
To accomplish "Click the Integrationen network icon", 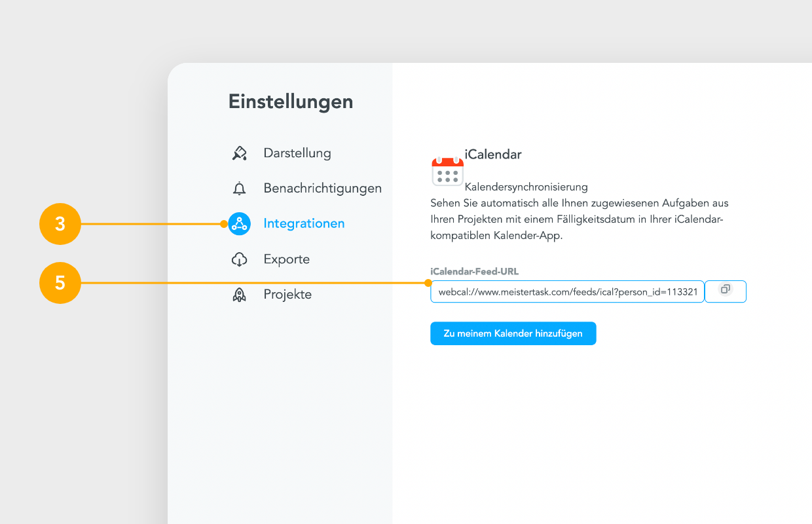I will click(240, 224).
